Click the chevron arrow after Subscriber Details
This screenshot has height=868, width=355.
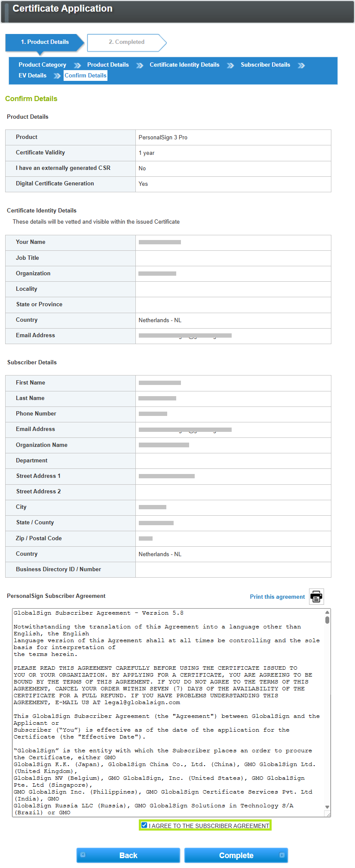pyautogui.click(x=301, y=65)
